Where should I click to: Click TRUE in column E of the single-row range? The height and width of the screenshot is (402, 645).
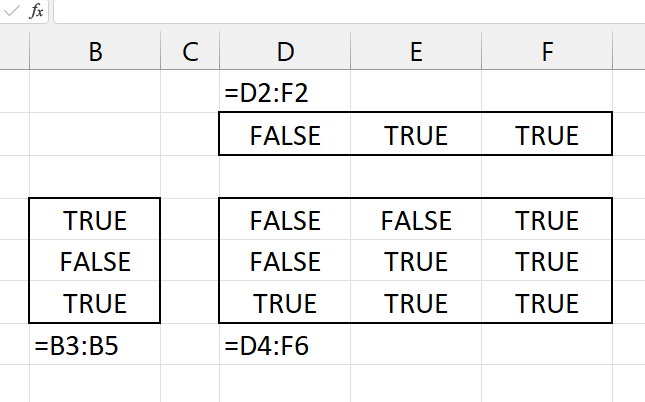click(x=416, y=135)
